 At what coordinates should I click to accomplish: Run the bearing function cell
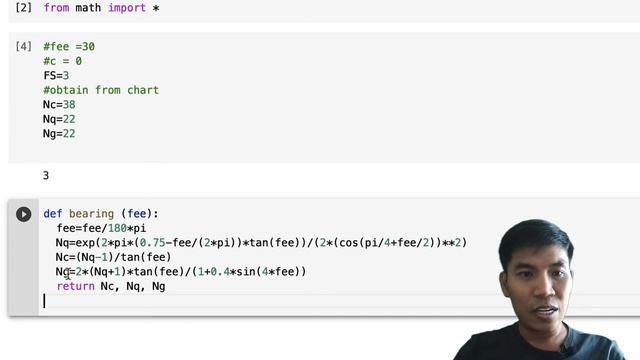coord(24,214)
